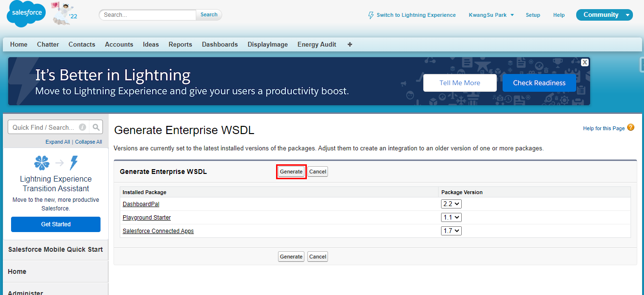644x295 pixels.
Task: Click the Tell Me More button
Action: click(460, 83)
